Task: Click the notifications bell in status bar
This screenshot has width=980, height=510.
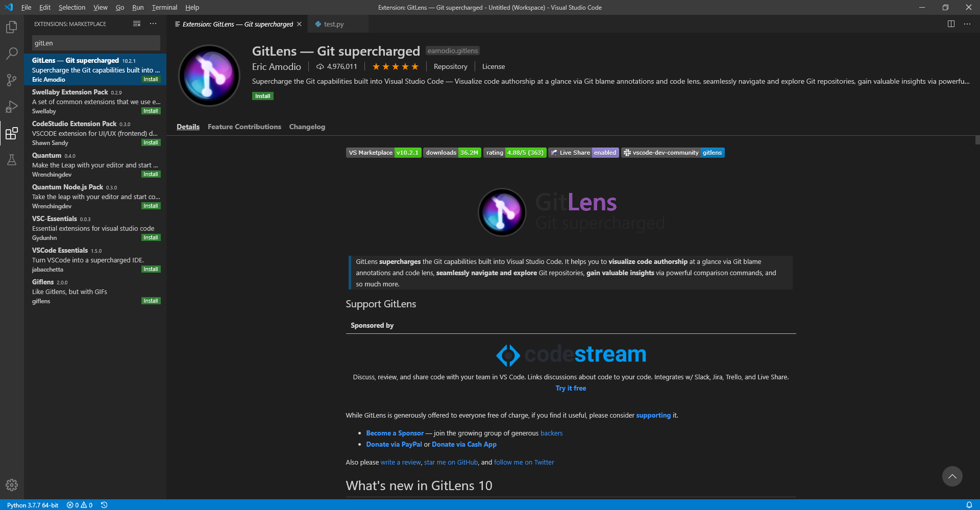Action: 969,505
